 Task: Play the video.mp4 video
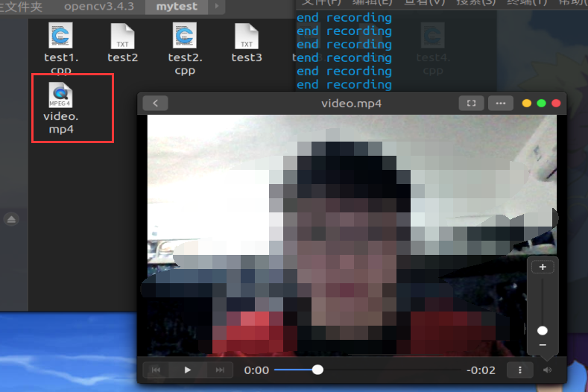[188, 370]
